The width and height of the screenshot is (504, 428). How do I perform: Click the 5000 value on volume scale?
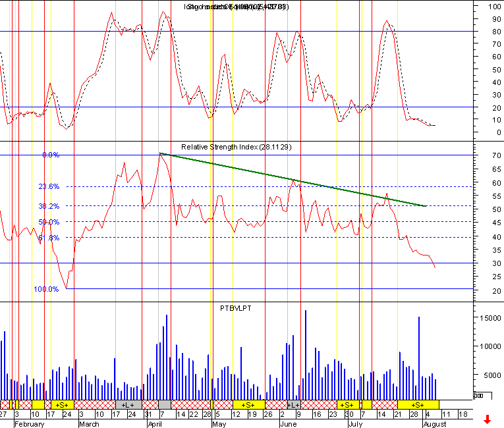pos(492,375)
